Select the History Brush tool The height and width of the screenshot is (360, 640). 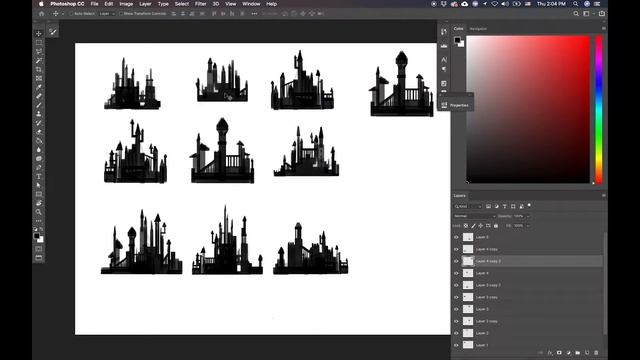(x=39, y=123)
